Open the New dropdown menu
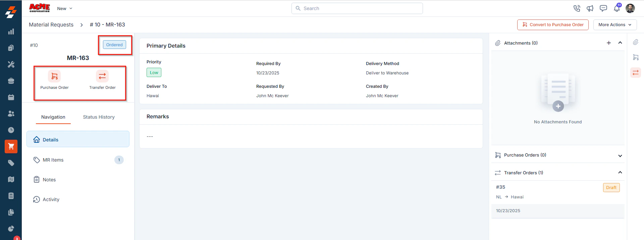The image size is (644, 240). click(65, 8)
